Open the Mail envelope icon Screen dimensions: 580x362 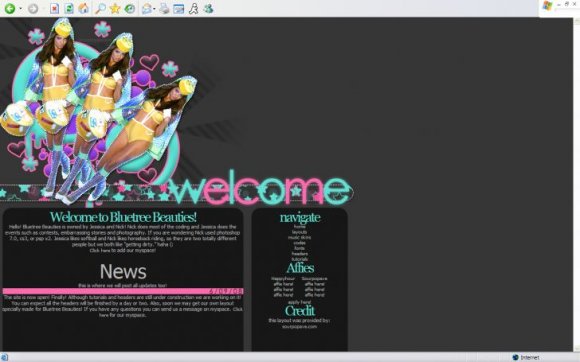point(147,9)
